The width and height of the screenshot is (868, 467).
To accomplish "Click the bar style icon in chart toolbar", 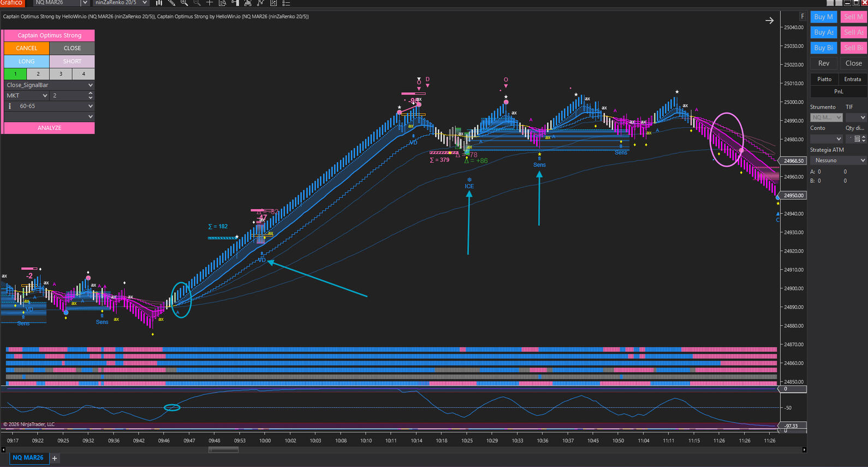I will (x=159, y=3).
